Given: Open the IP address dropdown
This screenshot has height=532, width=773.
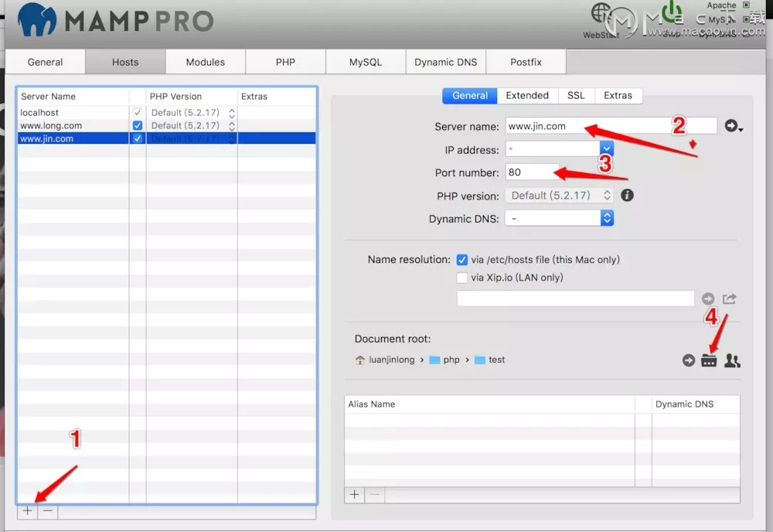Looking at the screenshot, I should coord(606,149).
